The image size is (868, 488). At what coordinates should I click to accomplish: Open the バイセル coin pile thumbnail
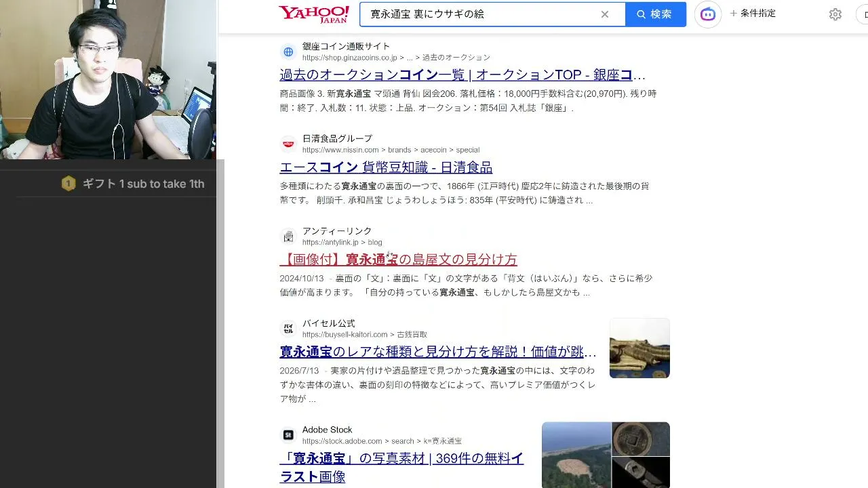[x=639, y=348]
